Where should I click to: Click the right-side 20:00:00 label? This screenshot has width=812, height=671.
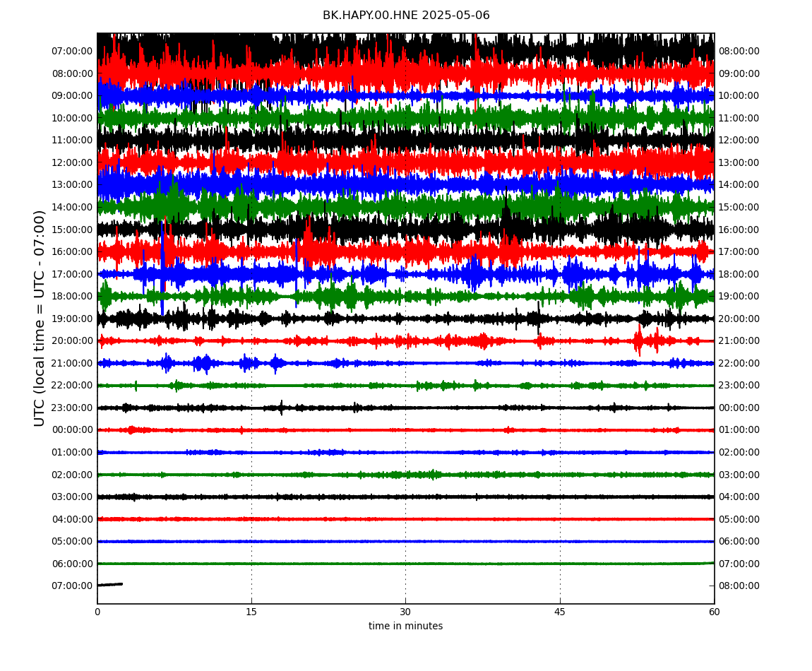pos(739,319)
